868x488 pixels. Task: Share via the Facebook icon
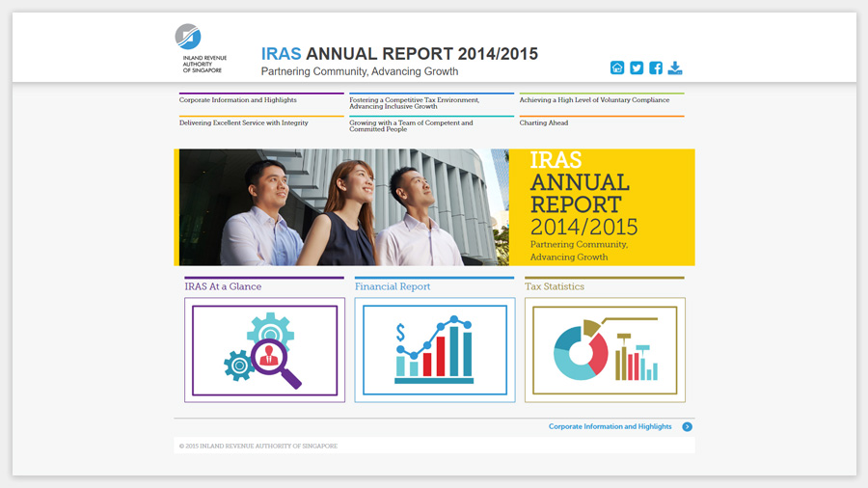(656, 68)
